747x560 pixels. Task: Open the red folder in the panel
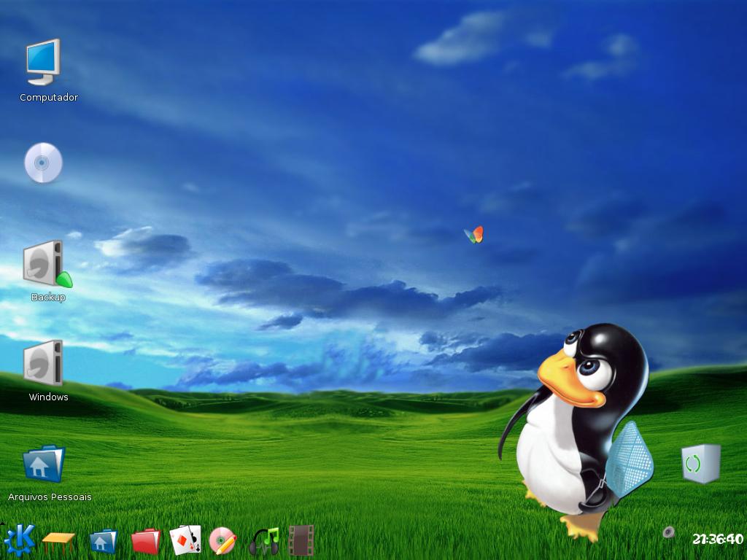tap(146, 542)
